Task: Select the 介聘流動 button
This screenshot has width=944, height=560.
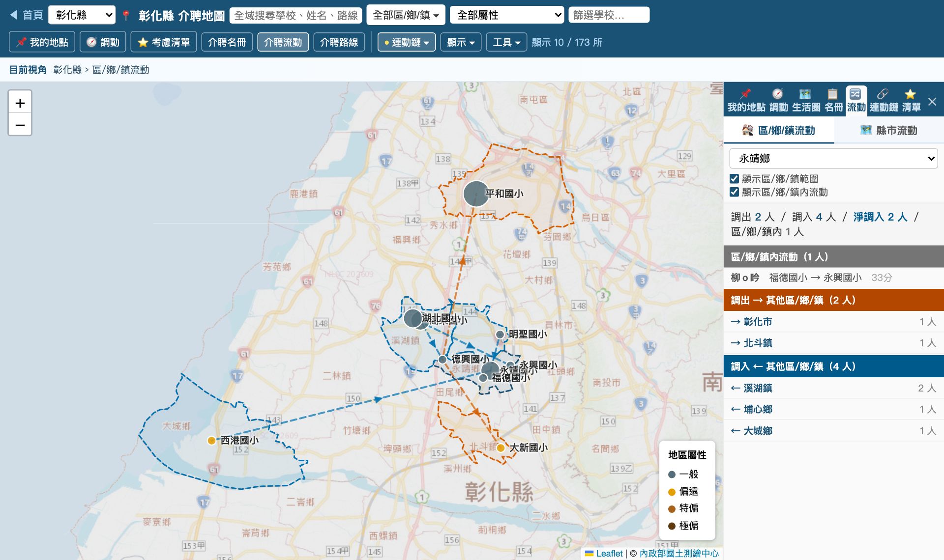Action: pyautogui.click(x=283, y=42)
